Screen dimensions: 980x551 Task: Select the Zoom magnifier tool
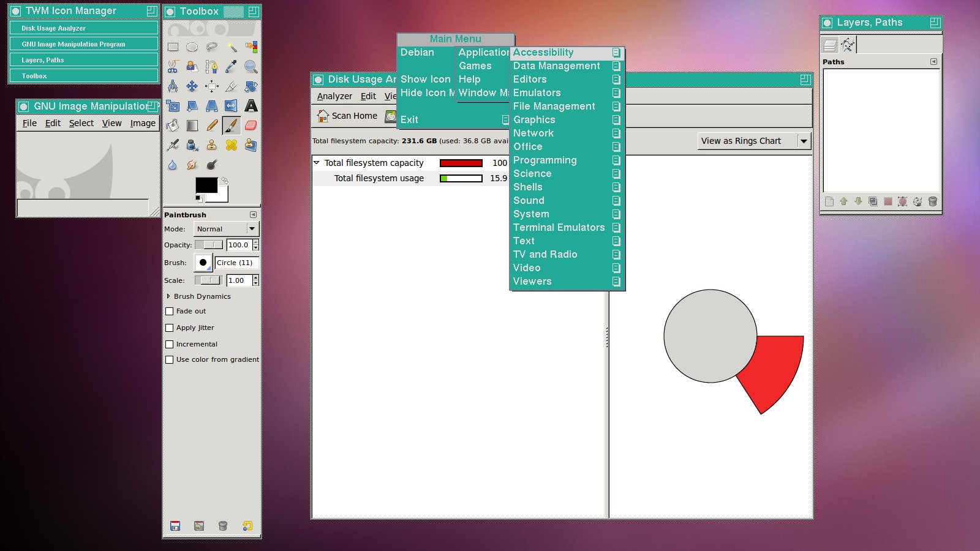pos(251,67)
